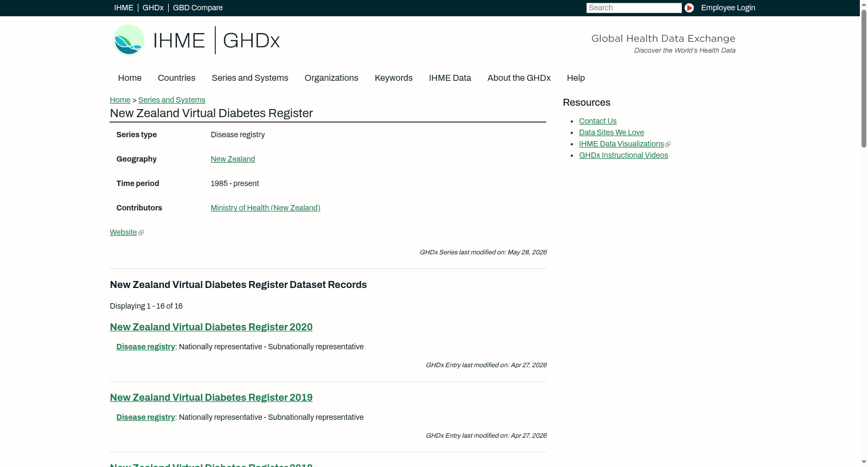Viewport: 868px width, 467px height.
Task: Click Disease registry link under the 2020 record
Action: [145, 347]
